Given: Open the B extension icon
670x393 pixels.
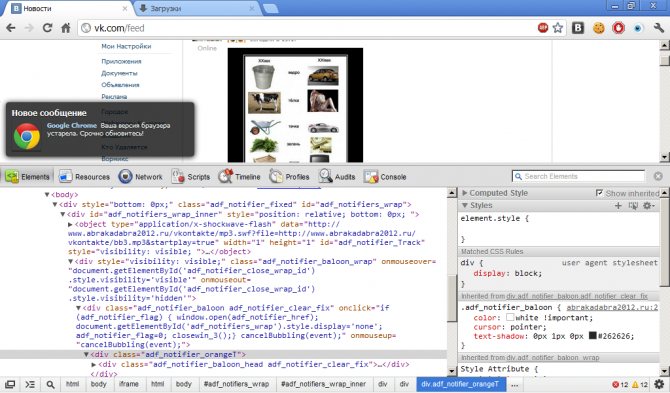Looking at the screenshot, I should click(x=578, y=28).
